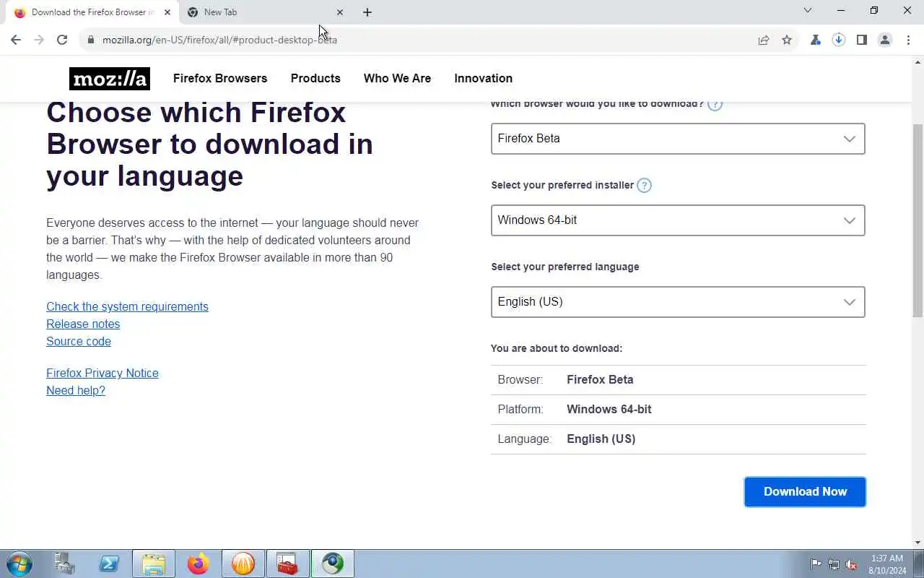Click the help icon beside browser question

[715, 104]
